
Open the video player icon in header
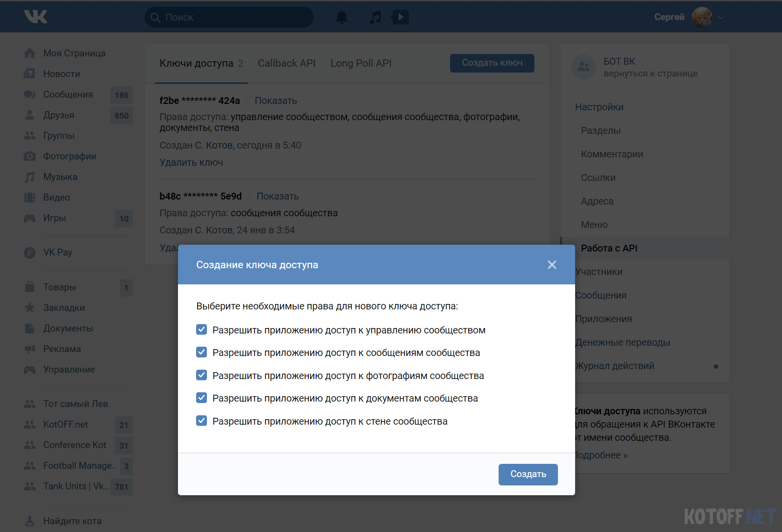coord(400,18)
